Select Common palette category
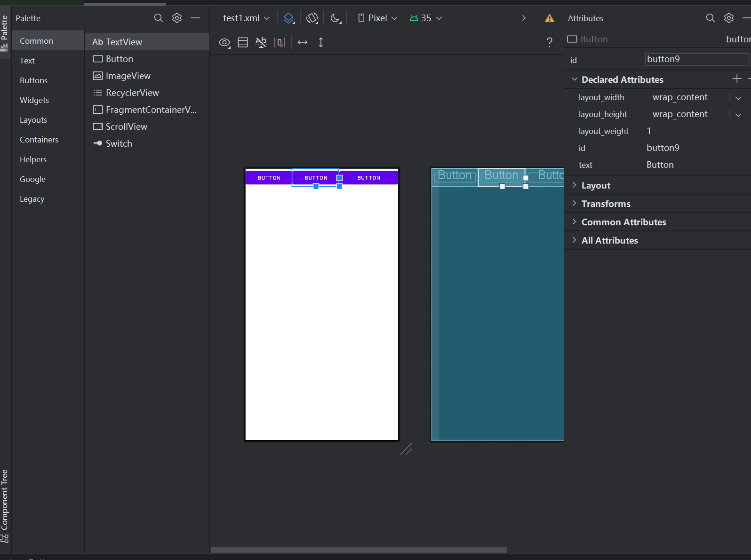Screen dimensions: 751x560 48,41
